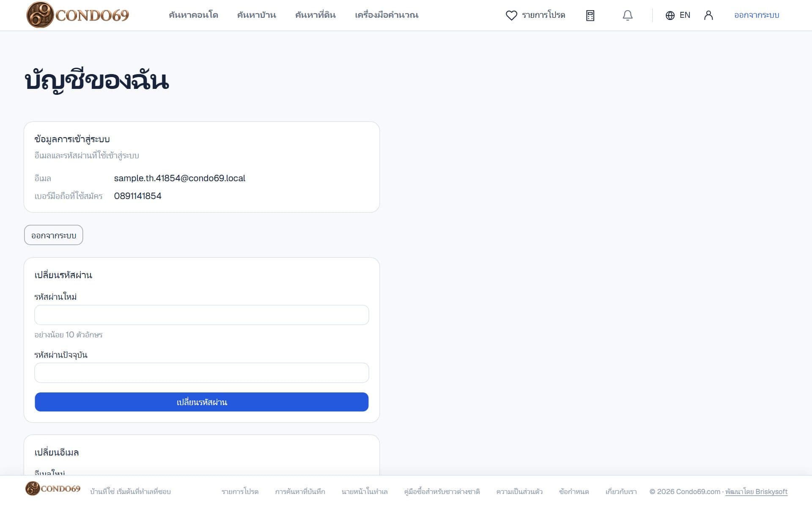Screen dimensions: 812x508
Task: Click the outlined ออกจากระบบ button
Action: 54,235
